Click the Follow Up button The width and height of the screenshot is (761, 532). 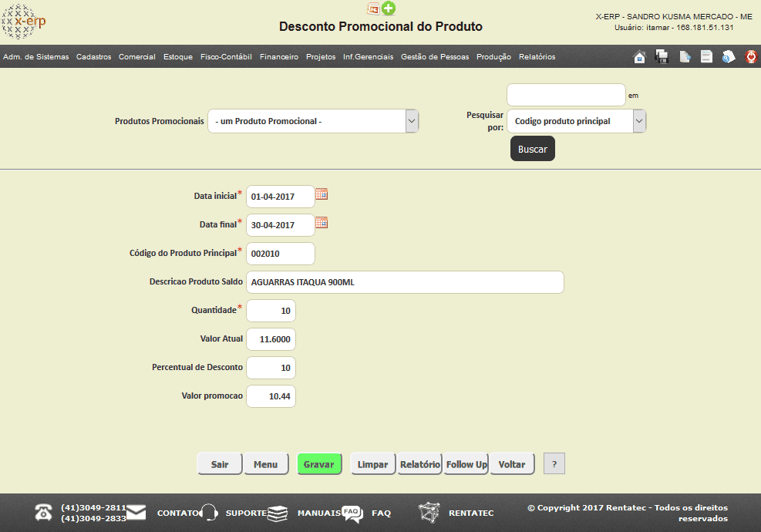coord(466,464)
